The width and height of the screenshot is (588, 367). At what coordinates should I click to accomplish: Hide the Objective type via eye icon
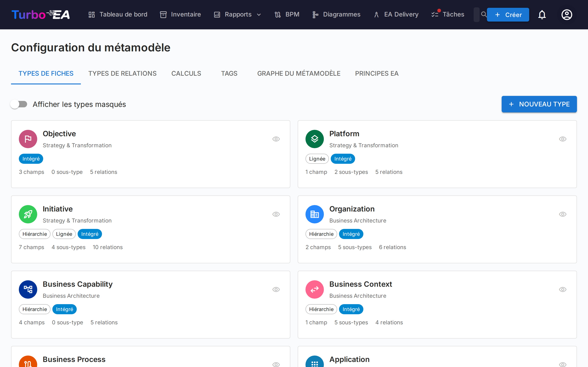pos(276,139)
